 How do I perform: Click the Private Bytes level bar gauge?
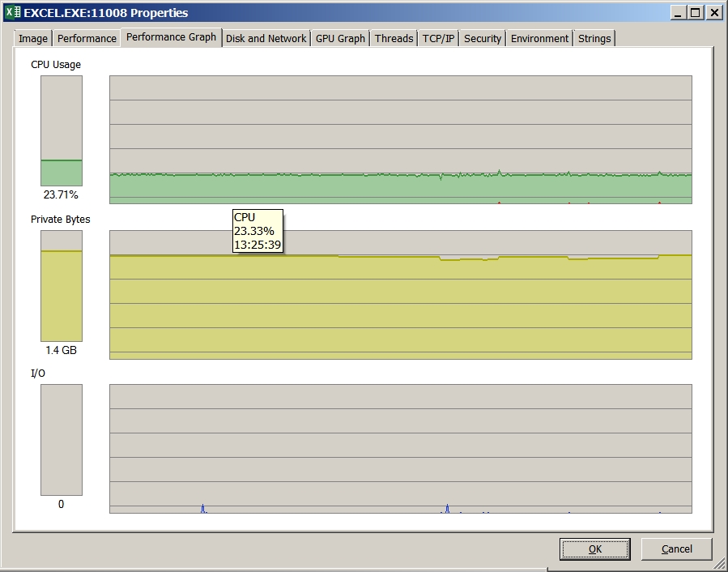click(62, 286)
